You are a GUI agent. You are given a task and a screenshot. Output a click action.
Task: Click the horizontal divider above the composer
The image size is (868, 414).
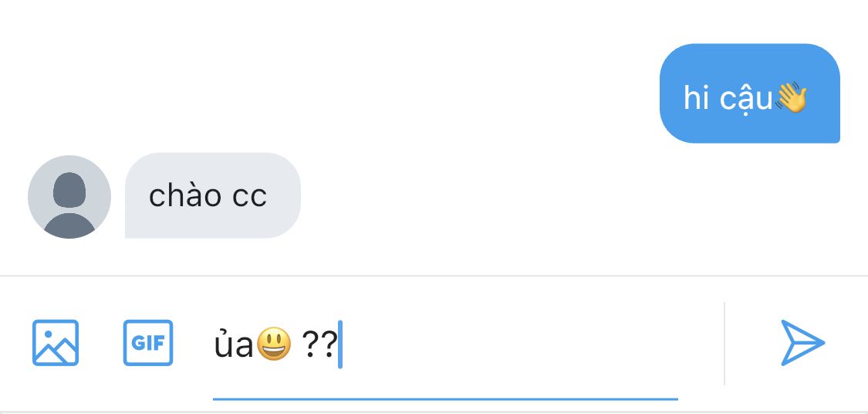pyautogui.click(x=434, y=276)
